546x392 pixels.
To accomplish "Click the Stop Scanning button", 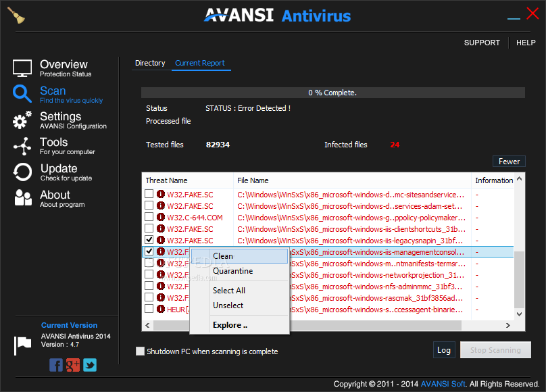I will (495, 350).
